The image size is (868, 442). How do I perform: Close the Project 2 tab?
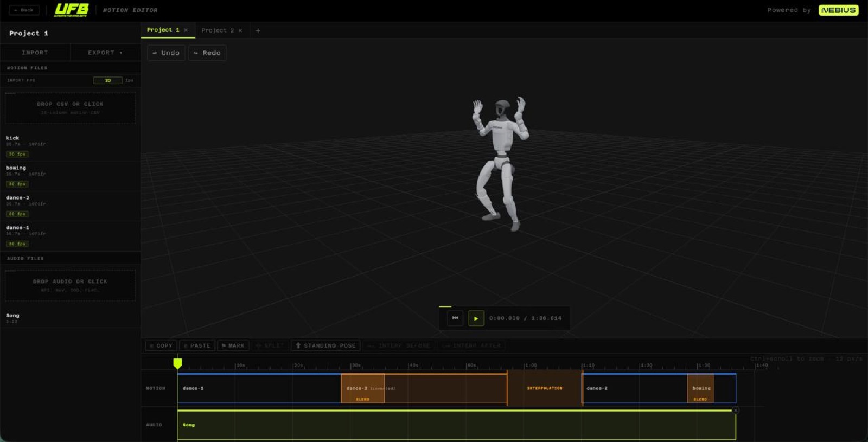click(x=240, y=30)
